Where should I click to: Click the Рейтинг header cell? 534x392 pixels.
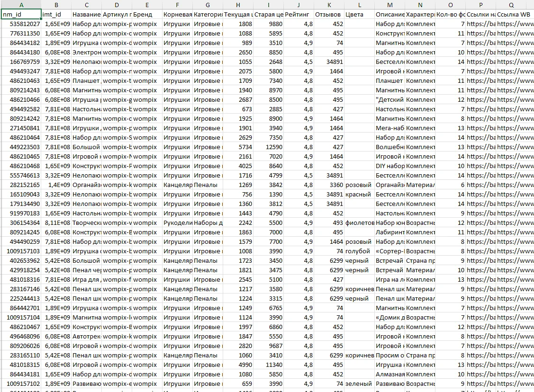pyautogui.click(x=299, y=14)
